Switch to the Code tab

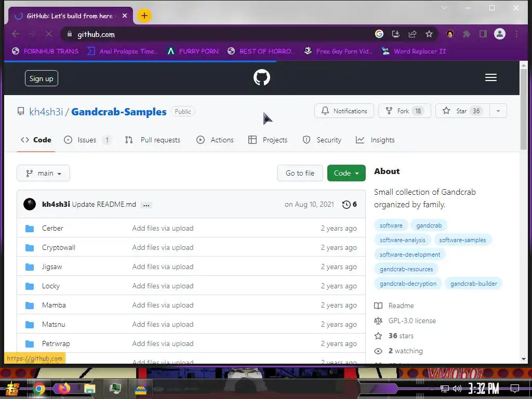(x=36, y=140)
